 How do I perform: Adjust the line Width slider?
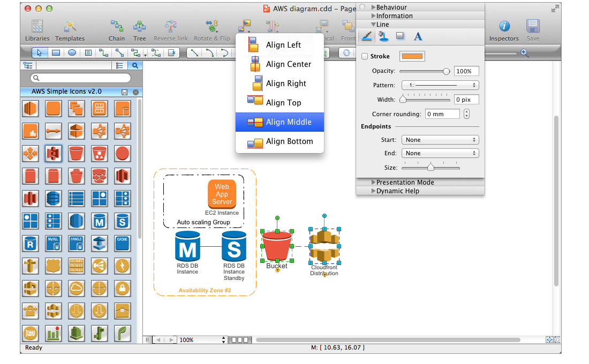(403, 100)
